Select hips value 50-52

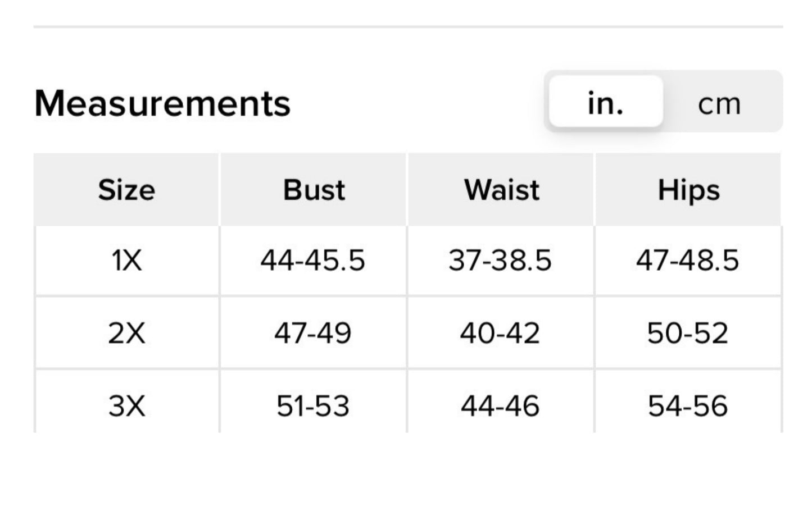(x=688, y=333)
